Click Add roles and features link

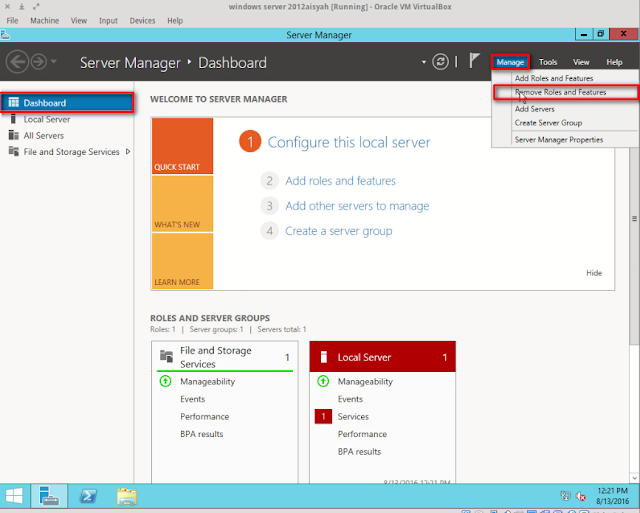340,181
